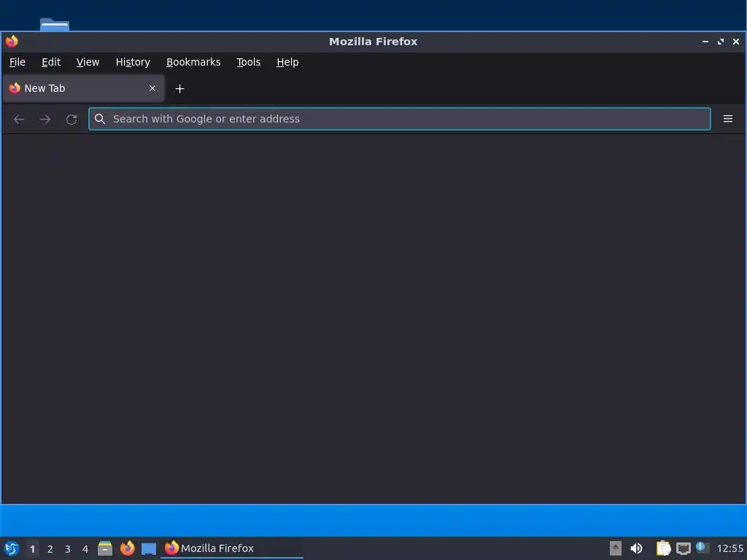The height and width of the screenshot is (560, 747).
Task: Switch to virtual desktop 1
Action: pyautogui.click(x=32, y=549)
